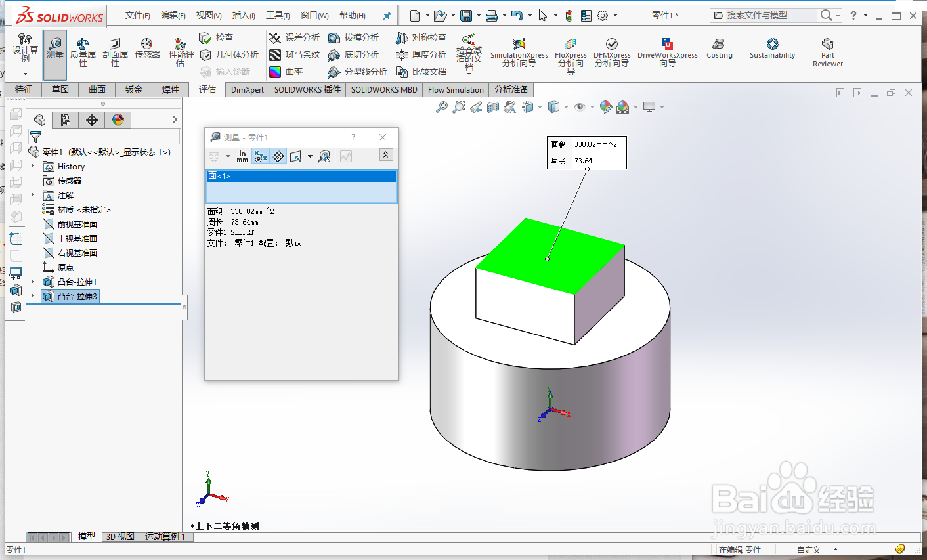Toggle show XYZ measurements in Measure dialog

tap(261, 156)
